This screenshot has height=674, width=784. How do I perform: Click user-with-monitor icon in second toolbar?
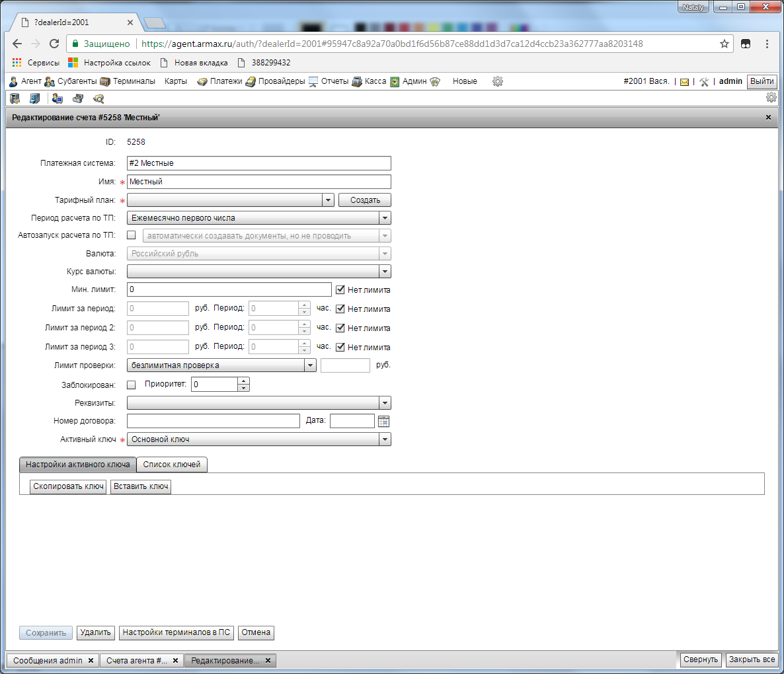[x=58, y=99]
